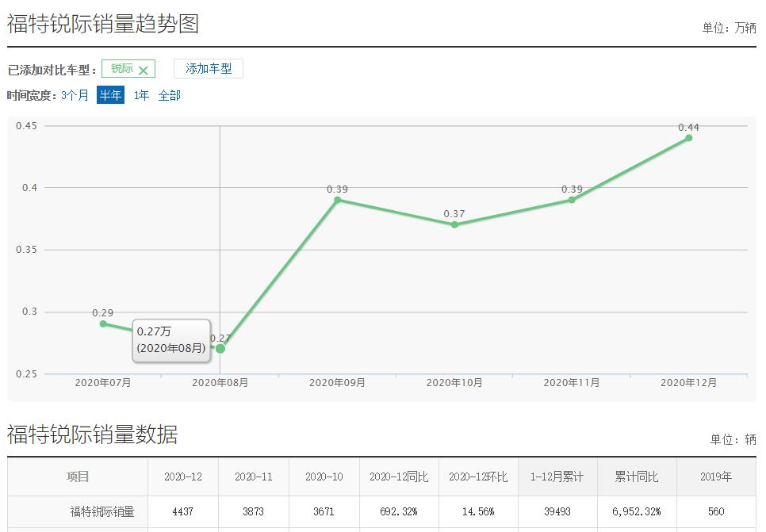Click the 2020年07月 x-axis label
This screenshot has width=766, height=532.
click(x=102, y=382)
